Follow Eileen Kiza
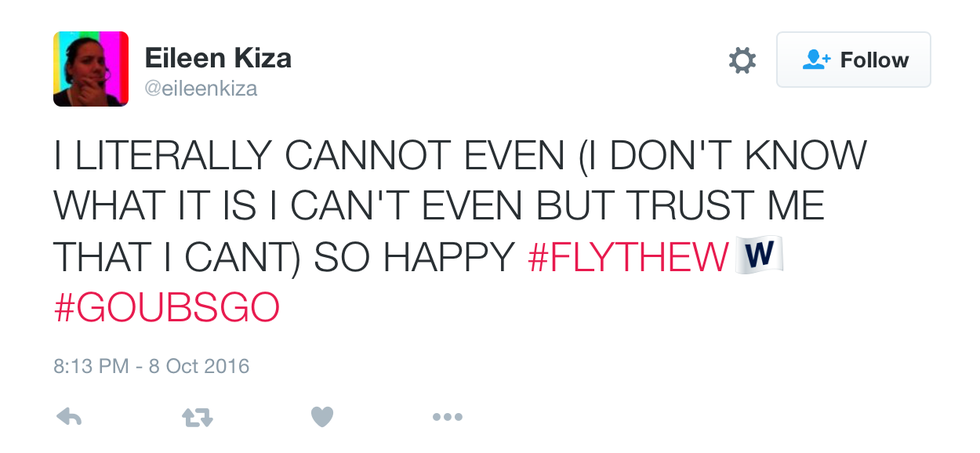980x453 pixels. (x=853, y=60)
